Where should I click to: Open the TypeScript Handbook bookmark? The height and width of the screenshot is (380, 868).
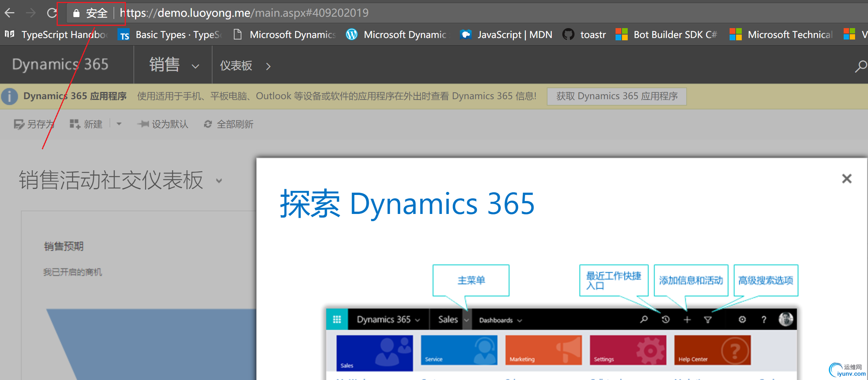tap(57, 35)
